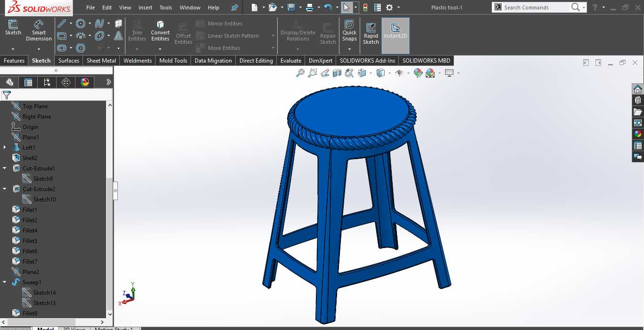Click the Previous View icon
Image resolution: width=644 pixels, height=330 pixels.
pyautogui.click(x=325, y=73)
